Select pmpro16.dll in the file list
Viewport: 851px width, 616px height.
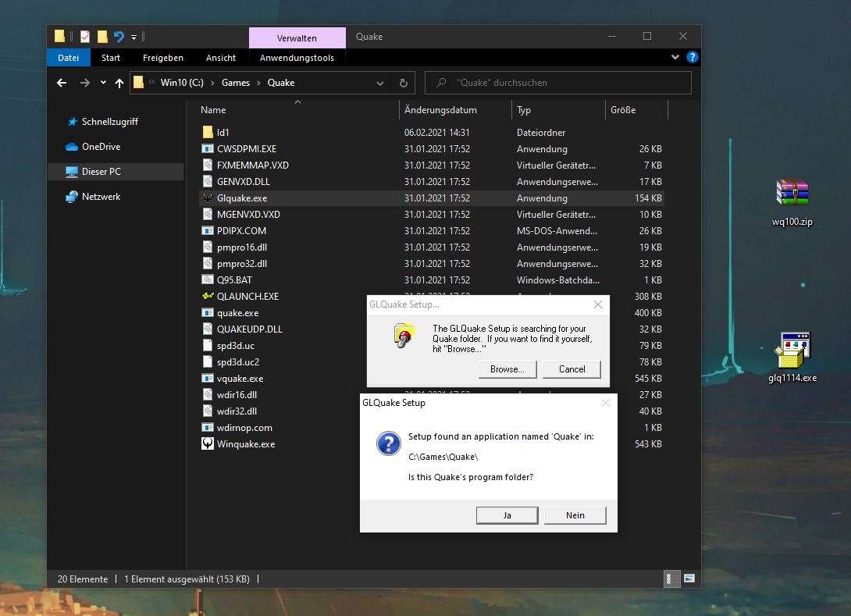click(241, 247)
